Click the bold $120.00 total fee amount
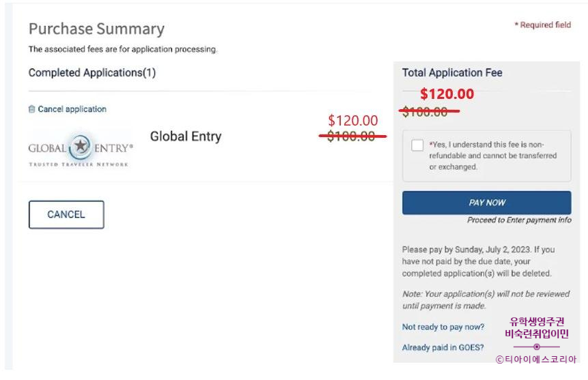This screenshot has height=380, width=588. [447, 94]
